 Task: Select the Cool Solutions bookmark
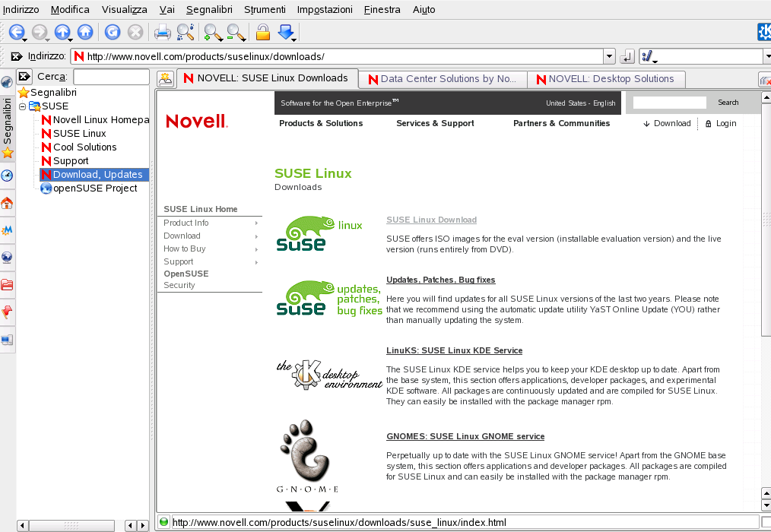(x=79, y=147)
